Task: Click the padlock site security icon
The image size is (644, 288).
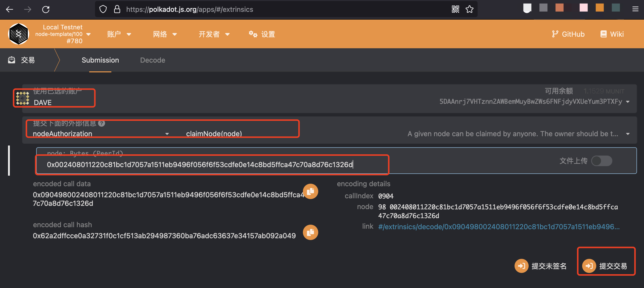Action: tap(117, 9)
